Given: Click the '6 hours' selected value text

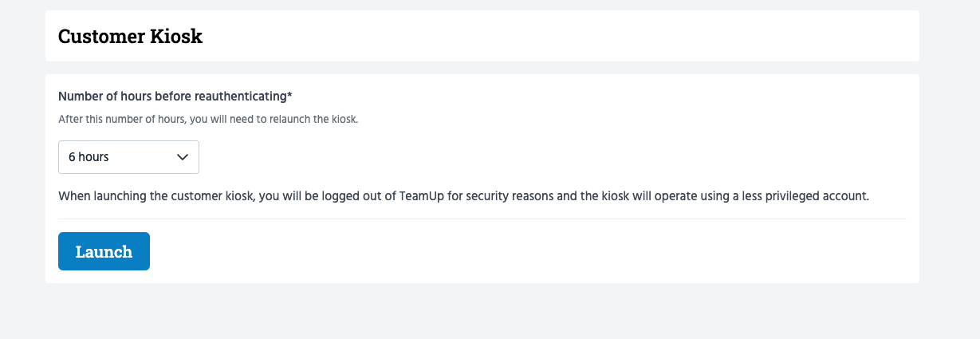Looking at the screenshot, I should click(89, 157).
